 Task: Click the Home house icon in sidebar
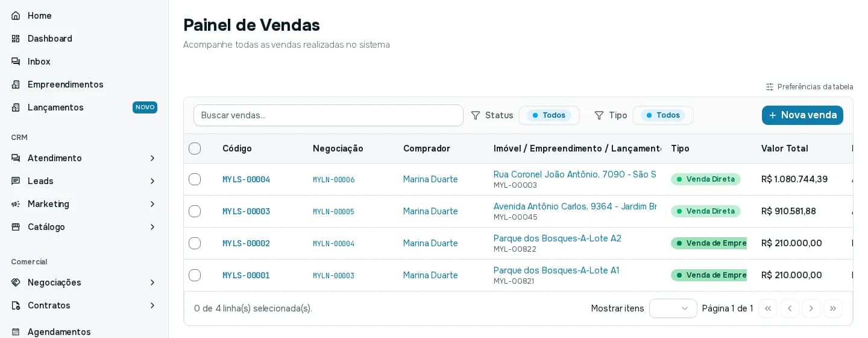pyautogui.click(x=16, y=16)
